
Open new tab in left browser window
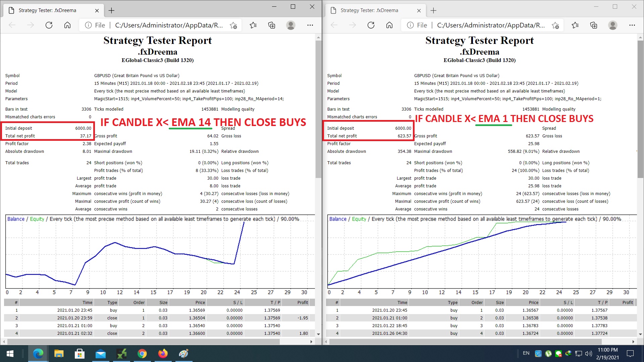tap(112, 10)
